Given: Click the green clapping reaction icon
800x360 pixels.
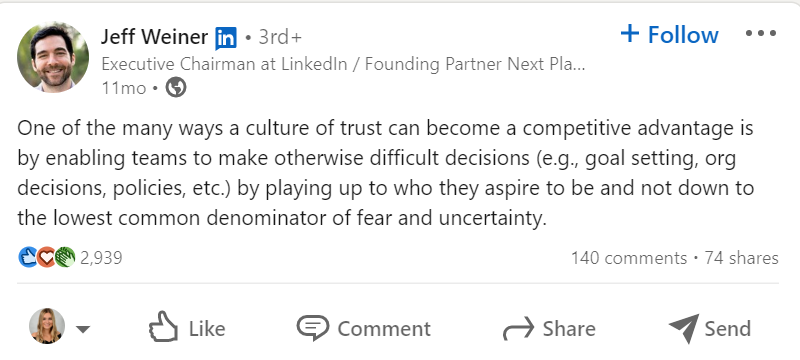Looking at the screenshot, I should pos(65,257).
